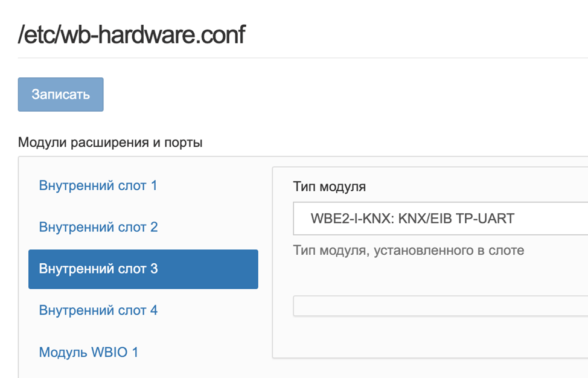Viewport: 588px width, 378px height.
Task: Focus the blank box in the module panel
Action: [x=440, y=306]
